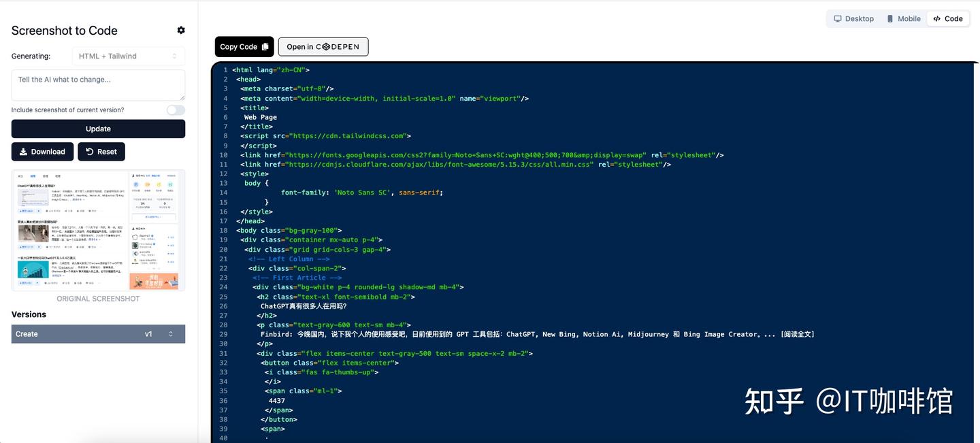
Task: Click the </> code icon
Action: pos(936,18)
